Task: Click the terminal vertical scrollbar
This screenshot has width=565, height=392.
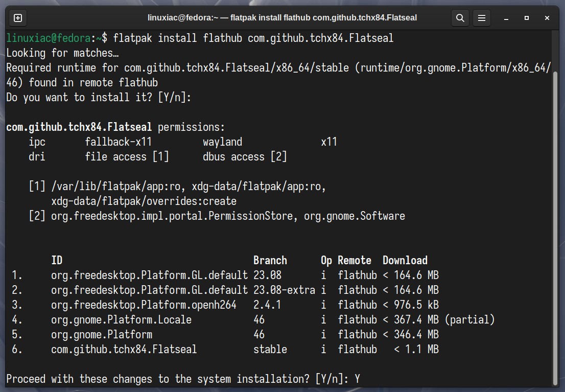Action: (x=555, y=228)
